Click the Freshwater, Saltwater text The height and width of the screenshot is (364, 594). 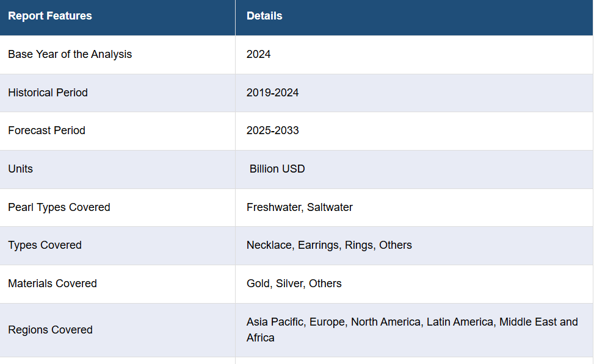pos(299,207)
